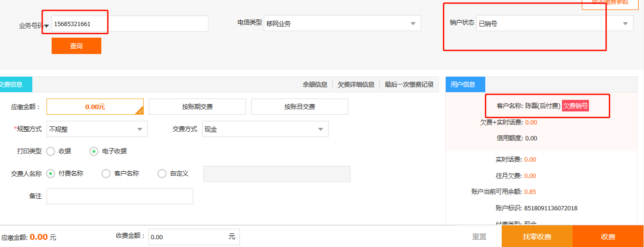This screenshot has width=644, height=247.
Task: Open the 交费方式 payment method dropdown
Action: pos(265,129)
